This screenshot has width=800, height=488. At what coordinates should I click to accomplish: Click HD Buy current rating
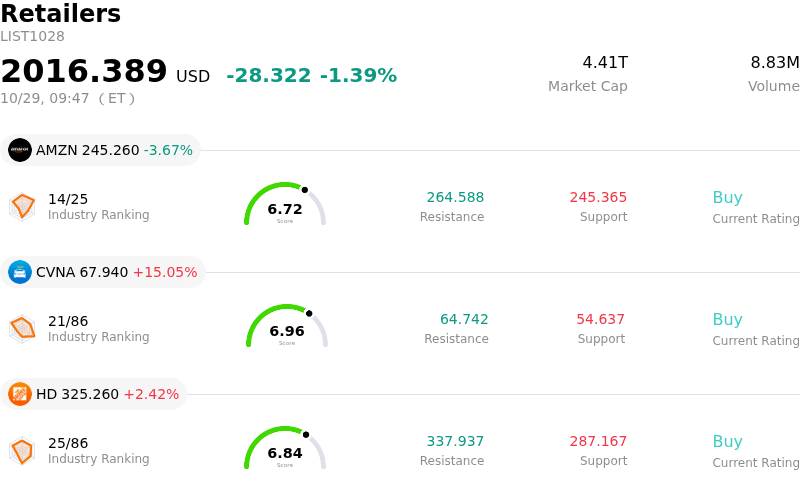click(727, 441)
